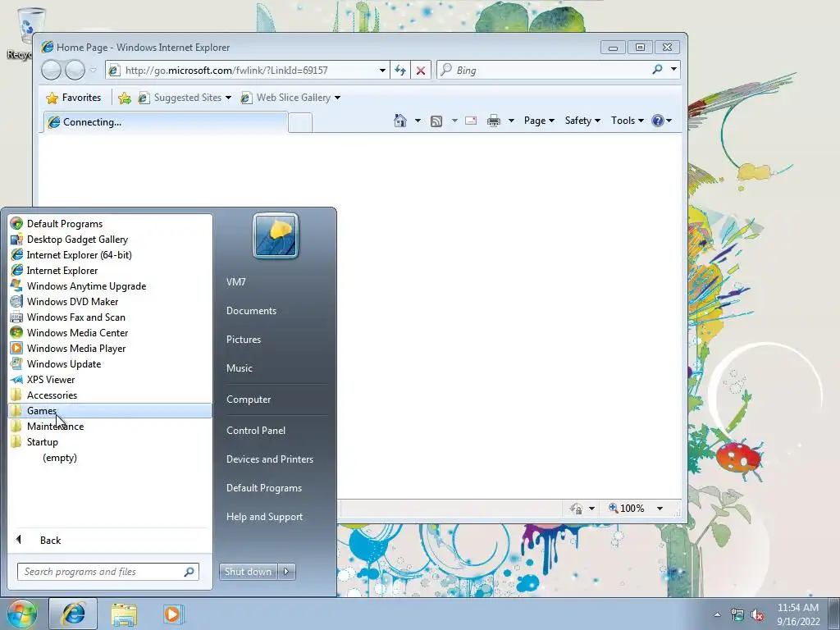Open Web Slice Gallery link
This screenshot has width=840, height=630.
(290, 98)
